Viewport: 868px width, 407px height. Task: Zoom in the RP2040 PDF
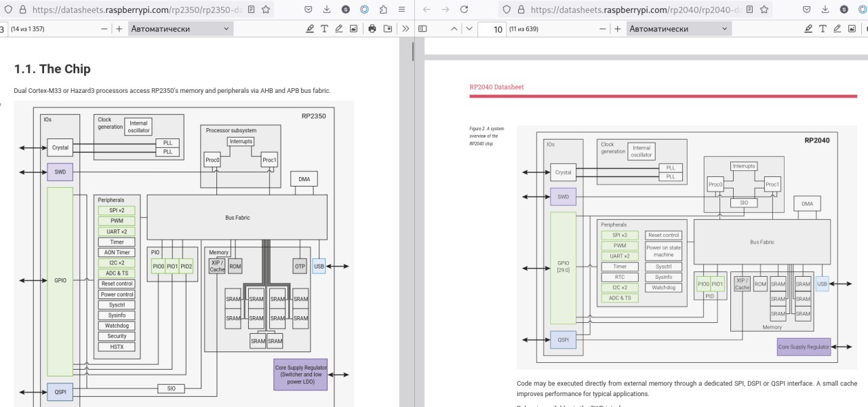[618, 28]
